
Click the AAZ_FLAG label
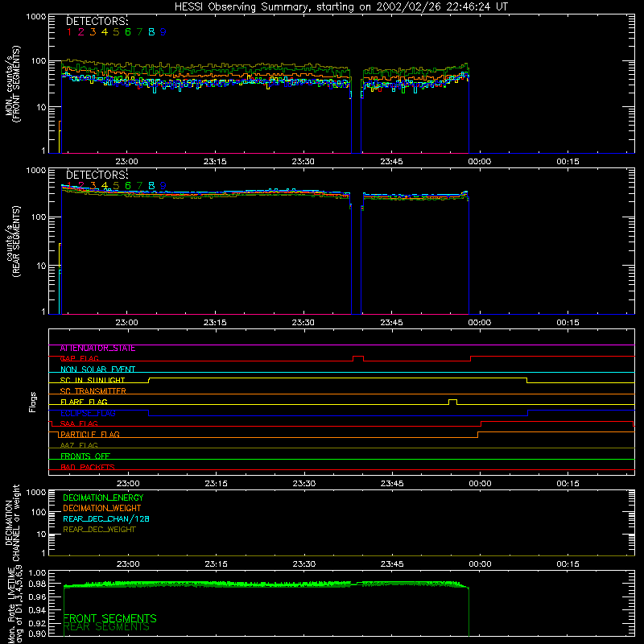(x=79, y=446)
